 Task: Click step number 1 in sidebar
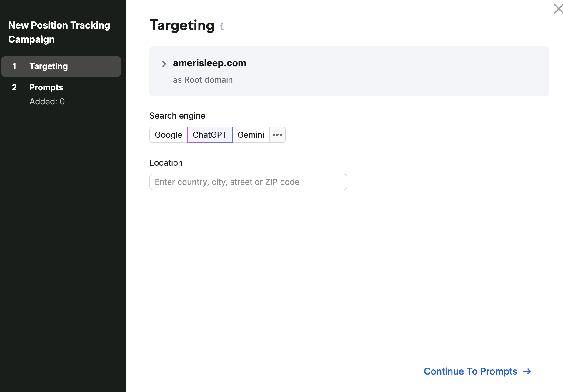pos(14,66)
